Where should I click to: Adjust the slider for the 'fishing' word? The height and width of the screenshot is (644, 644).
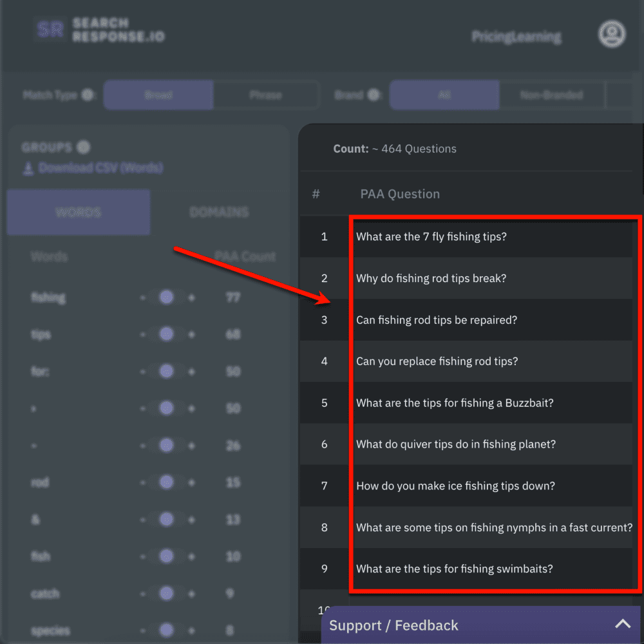point(167,298)
